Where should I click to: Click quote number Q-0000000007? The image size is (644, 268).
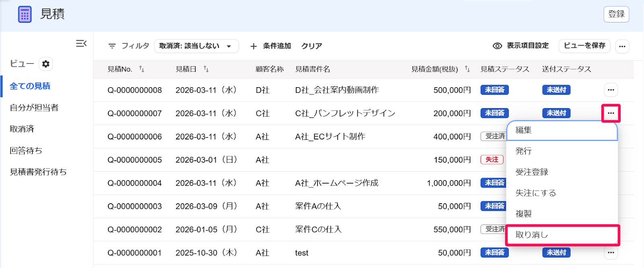click(x=134, y=113)
